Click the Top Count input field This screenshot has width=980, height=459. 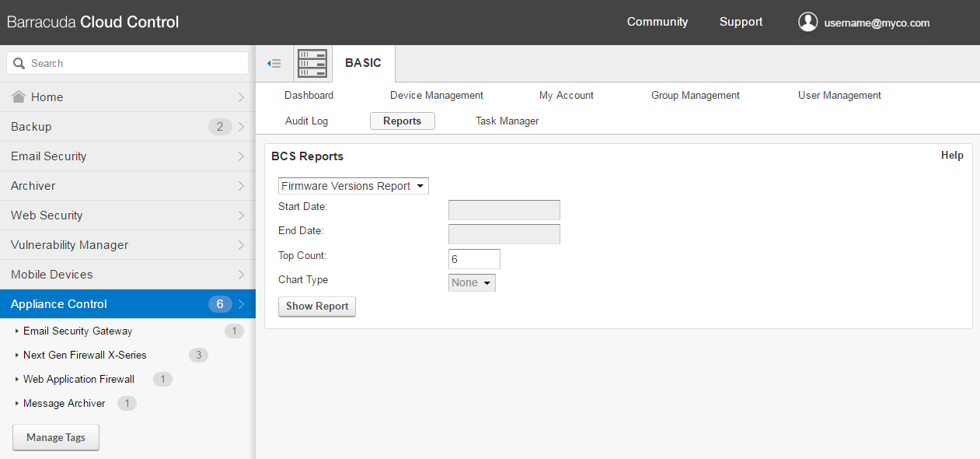coord(474,259)
